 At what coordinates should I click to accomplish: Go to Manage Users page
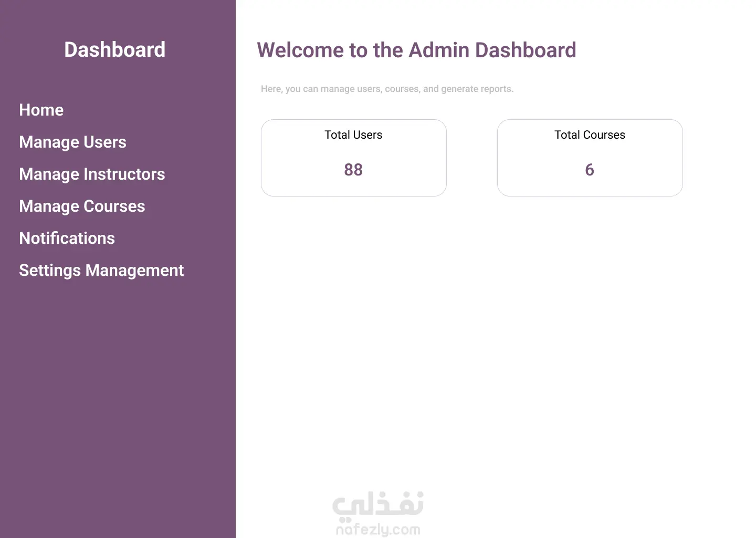point(72,142)
